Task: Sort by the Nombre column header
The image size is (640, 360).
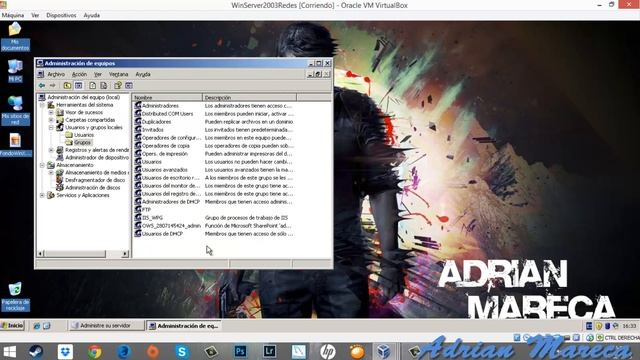Action: [x=167, y=98]
